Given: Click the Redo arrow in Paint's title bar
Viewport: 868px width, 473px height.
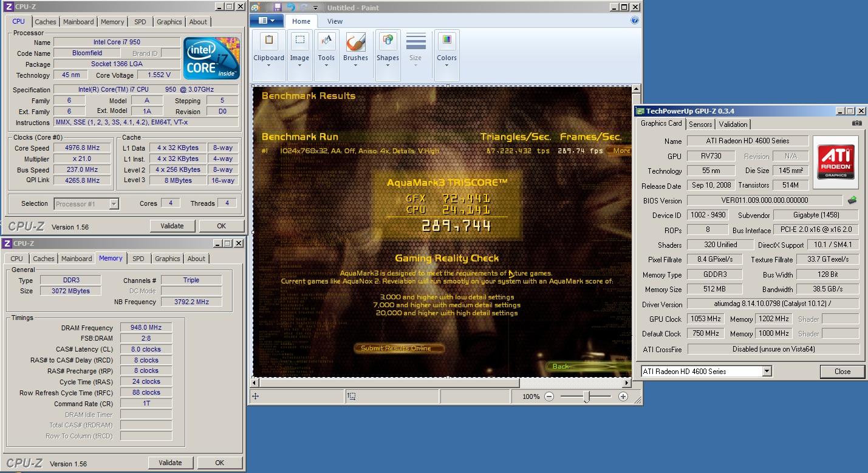Looking at the screenshot, I should pyautogui.click(x=303, y=7).
